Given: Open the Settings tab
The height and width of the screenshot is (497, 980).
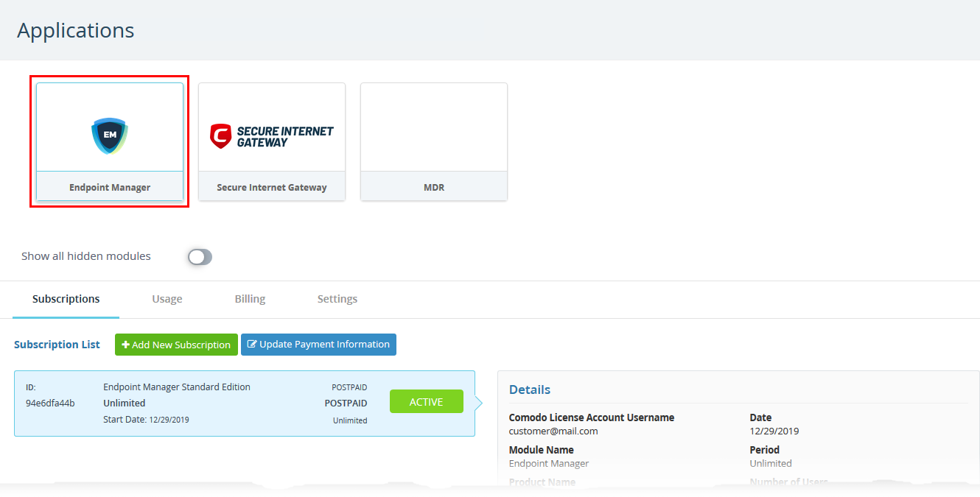Looking at the screenshot, I should tap(337, 299).
